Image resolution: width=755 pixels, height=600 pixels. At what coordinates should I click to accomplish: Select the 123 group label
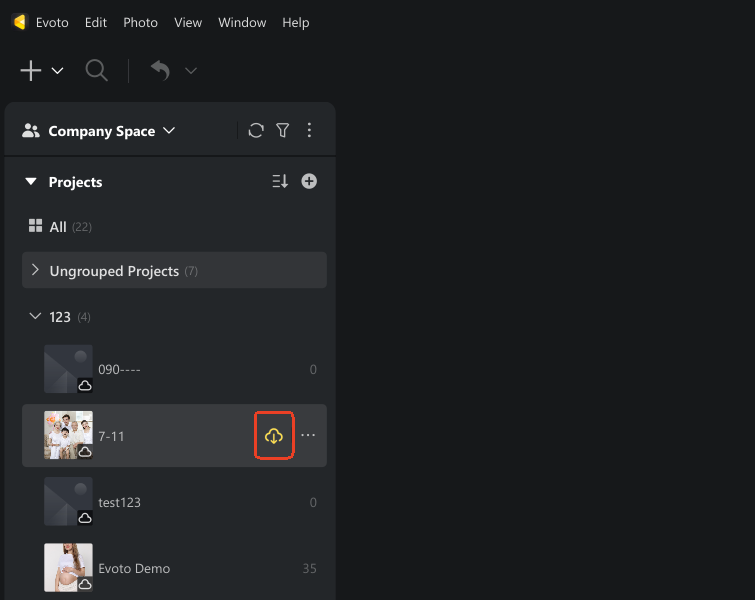60,317
